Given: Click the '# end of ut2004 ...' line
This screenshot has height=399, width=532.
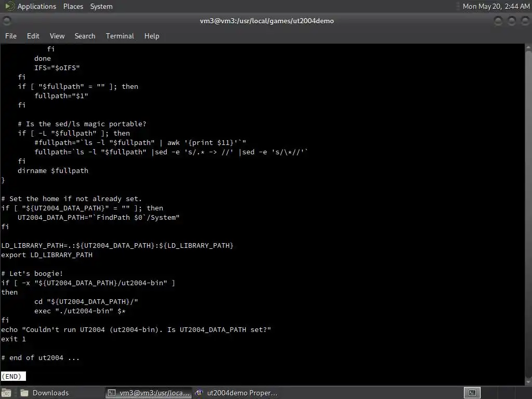Looking at the screenshot, I should 40,357.
